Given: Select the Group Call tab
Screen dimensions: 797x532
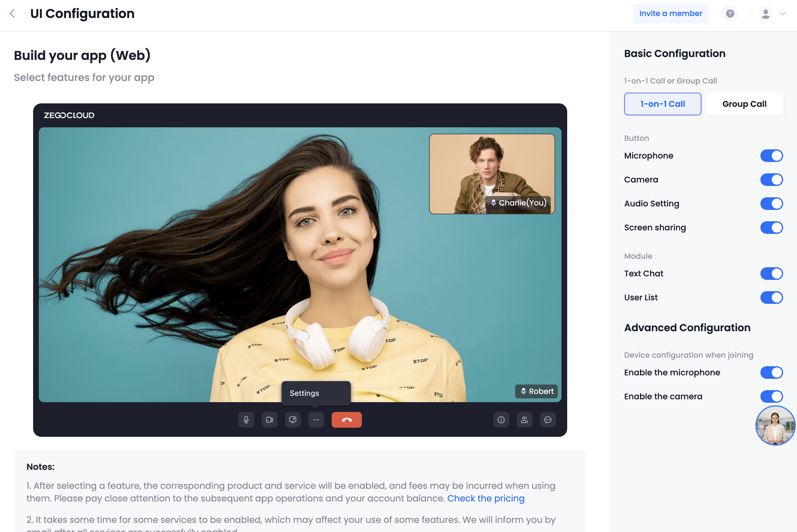Looking at the screenshot, I should coord(744,104).
